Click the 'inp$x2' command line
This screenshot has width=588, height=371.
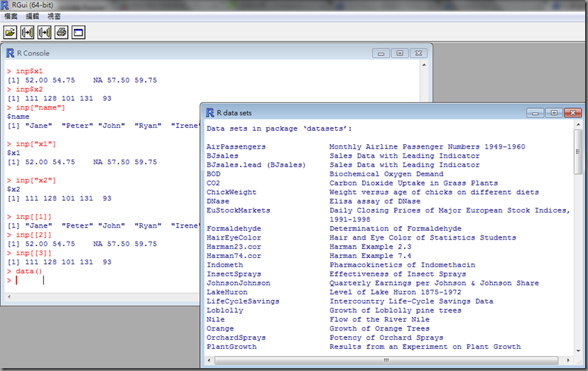[29, 90]
